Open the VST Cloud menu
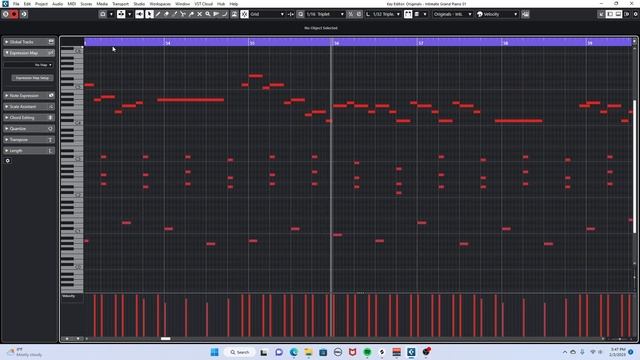The width and height of the screenshot is (640, 360). (x=203, y=4)
